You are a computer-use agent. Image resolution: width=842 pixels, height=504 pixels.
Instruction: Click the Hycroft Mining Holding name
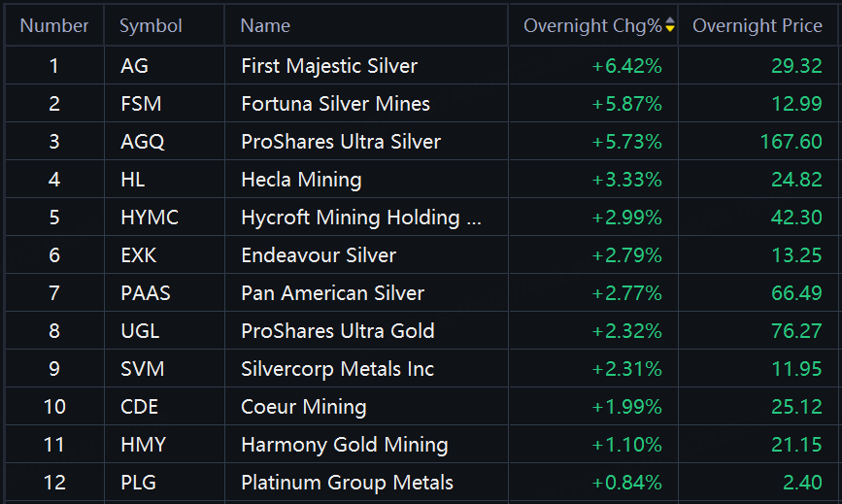click(x=360, y=218)
